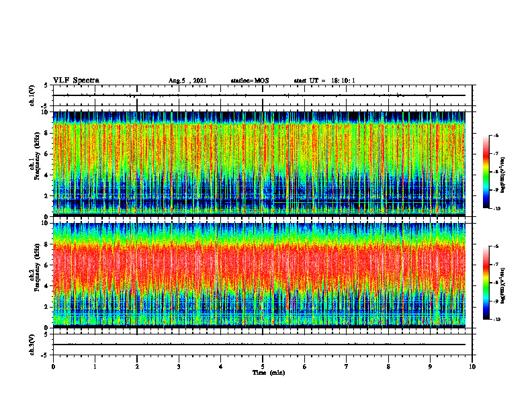Click the 'VLF Spectra' plot title
Screen dimensions: 532x411
click(x=76, y=81)
